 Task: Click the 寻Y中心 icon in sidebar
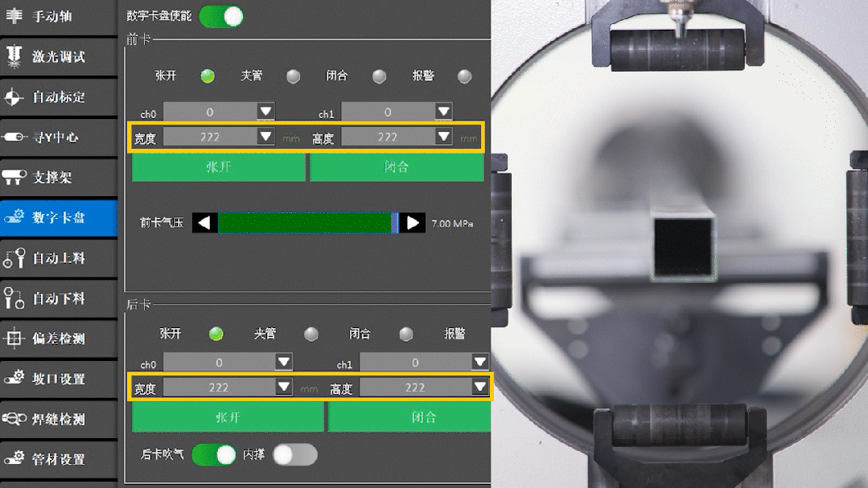click(x=14, y=137)
